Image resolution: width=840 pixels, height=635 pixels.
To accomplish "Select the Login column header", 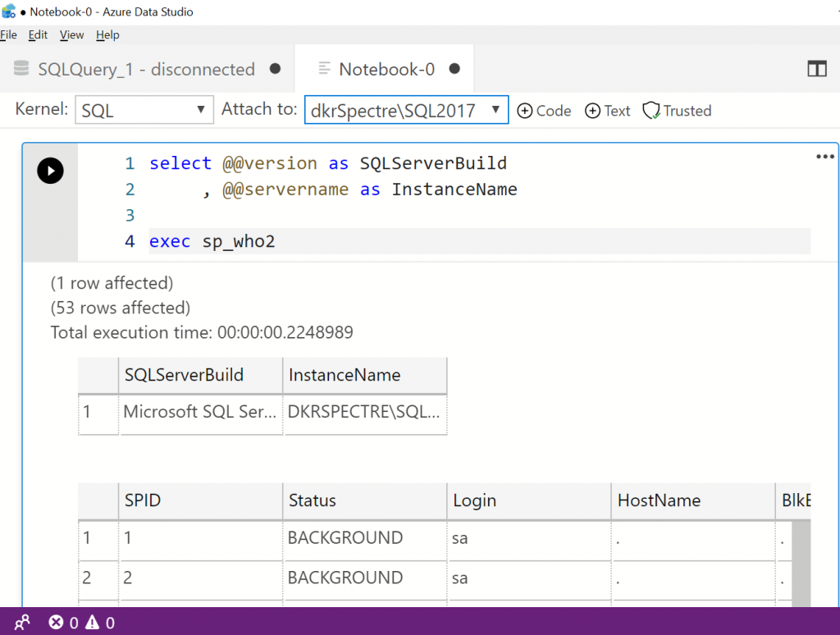I will [x=474, y=500].
